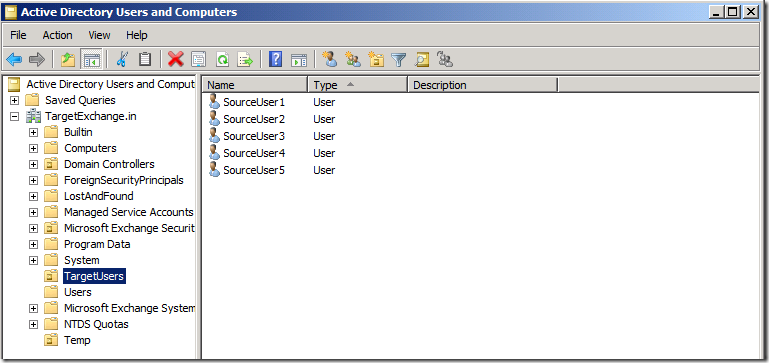Viewport: 769px width, 363px height.
Task: Open the Action menu
Action: tap(57, 35)
